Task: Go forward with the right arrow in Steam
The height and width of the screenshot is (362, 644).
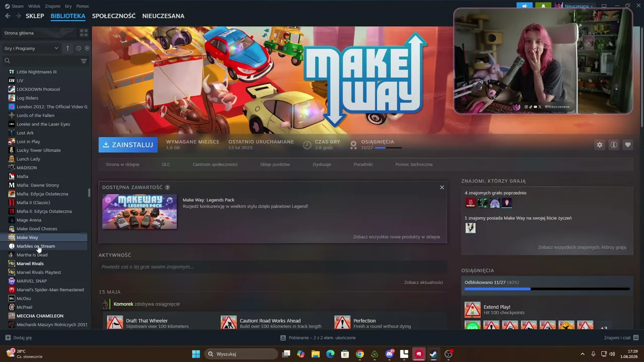Action: 18,16
